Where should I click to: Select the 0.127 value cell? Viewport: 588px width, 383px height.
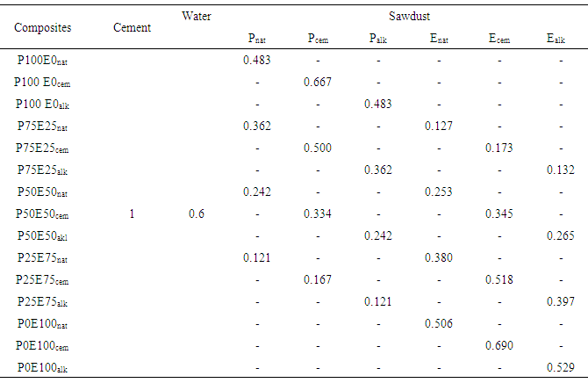pos(437,126)
